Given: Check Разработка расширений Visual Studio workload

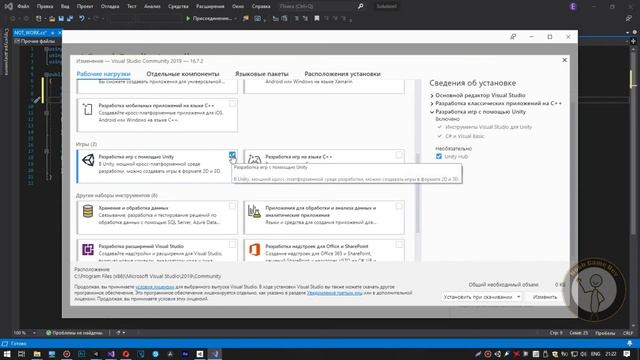Looking at the screenshot, I should (232, 244).
